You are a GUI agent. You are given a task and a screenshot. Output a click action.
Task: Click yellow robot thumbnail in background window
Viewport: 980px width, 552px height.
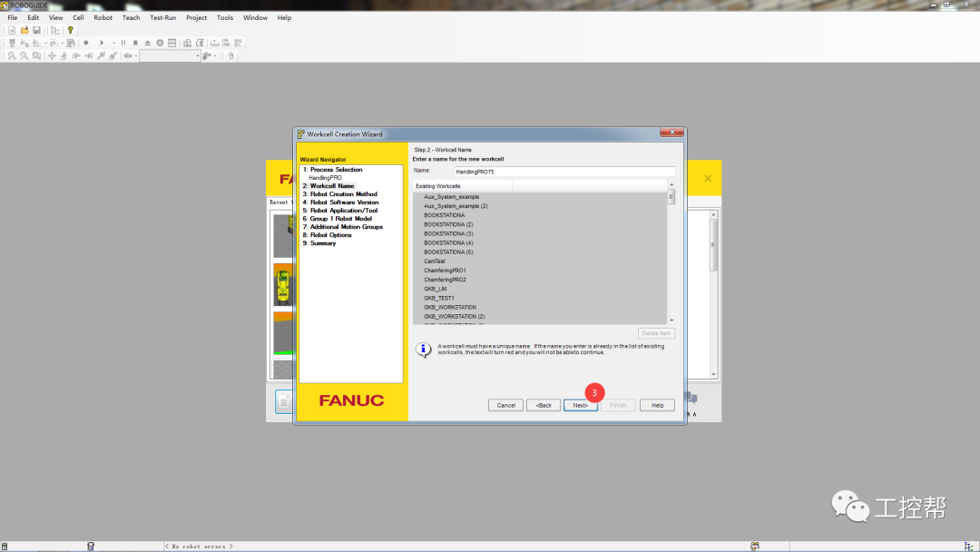point(283,284)
